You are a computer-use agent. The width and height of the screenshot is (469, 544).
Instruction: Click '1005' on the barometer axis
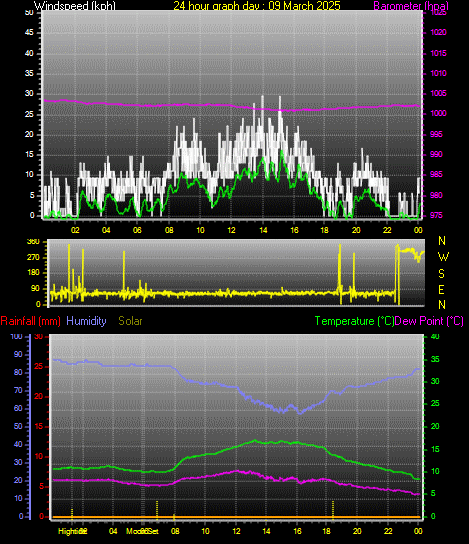(438, 93)
